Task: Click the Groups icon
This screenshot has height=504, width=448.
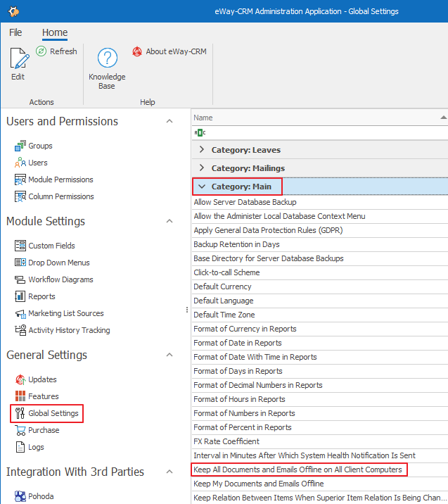Action: point(20,146)
